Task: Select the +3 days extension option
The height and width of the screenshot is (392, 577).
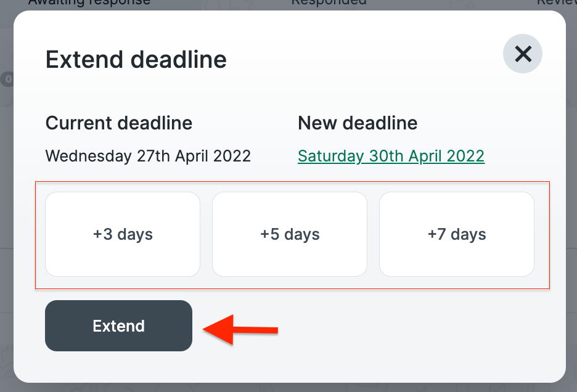Action: 122,234
